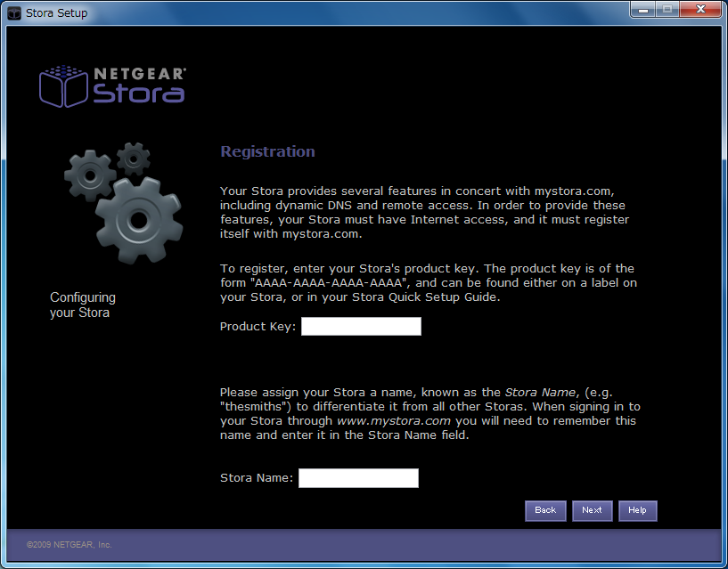
Task: Click the medium gear on the left
Action: [90, 174]
